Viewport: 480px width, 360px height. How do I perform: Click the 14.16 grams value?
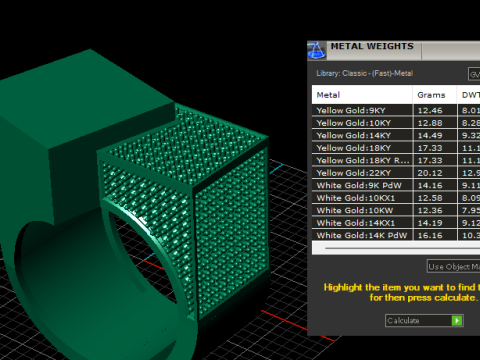(430, 186)
